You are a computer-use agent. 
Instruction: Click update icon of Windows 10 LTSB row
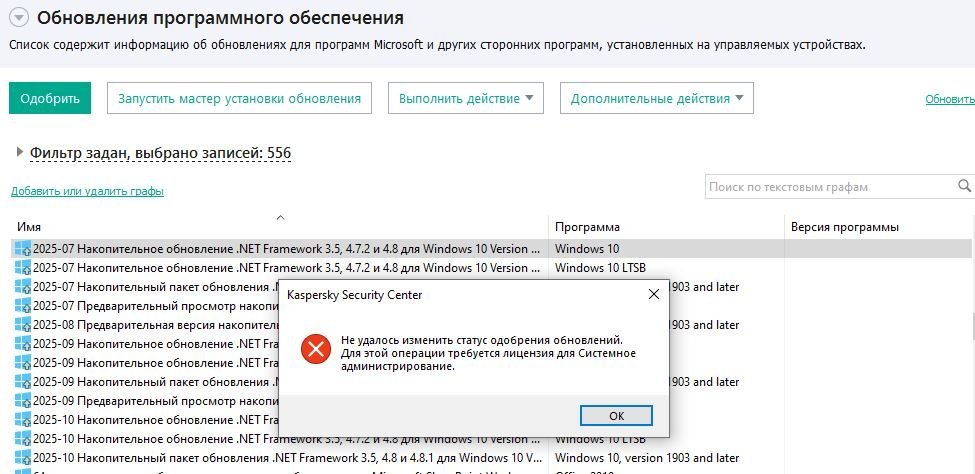click(21, 267)
